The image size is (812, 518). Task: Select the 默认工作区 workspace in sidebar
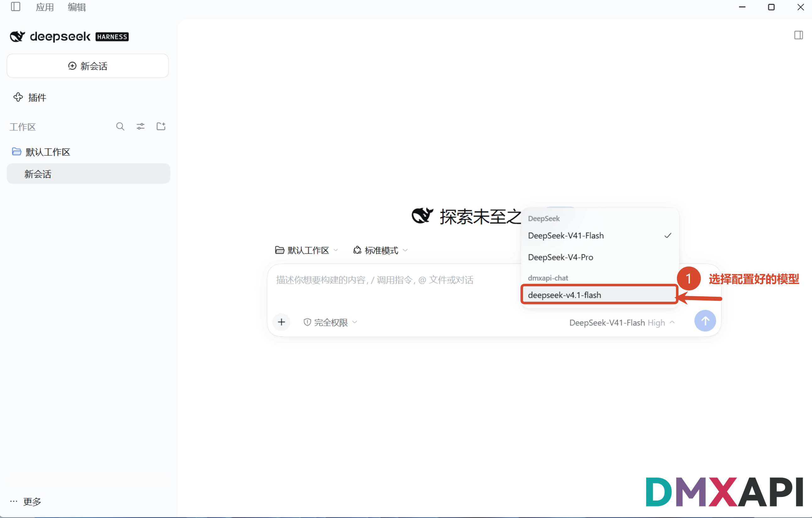tap(41, 152)
